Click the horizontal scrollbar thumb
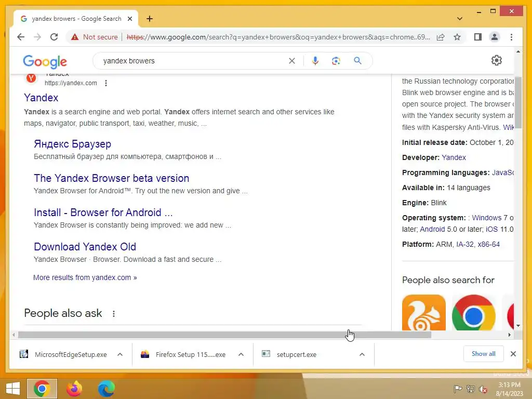Screen dimensions: 532x399 tap(224, 335)
